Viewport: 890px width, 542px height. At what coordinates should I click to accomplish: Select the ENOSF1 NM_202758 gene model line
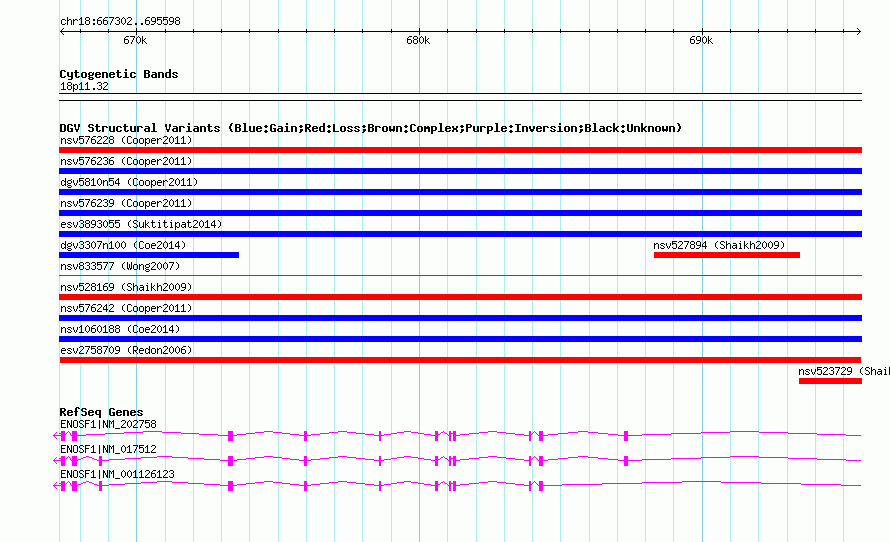point(457,435)
